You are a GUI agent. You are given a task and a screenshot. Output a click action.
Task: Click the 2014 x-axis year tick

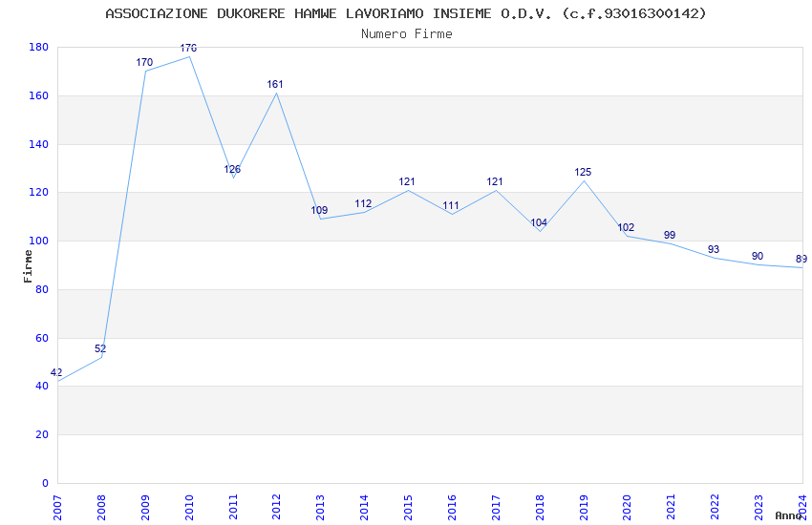364,507
